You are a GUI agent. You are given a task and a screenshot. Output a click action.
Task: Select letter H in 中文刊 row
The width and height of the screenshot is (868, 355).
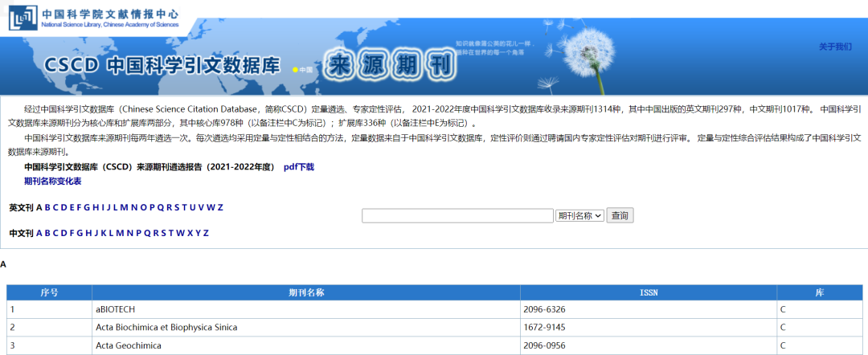coord(88,233)
